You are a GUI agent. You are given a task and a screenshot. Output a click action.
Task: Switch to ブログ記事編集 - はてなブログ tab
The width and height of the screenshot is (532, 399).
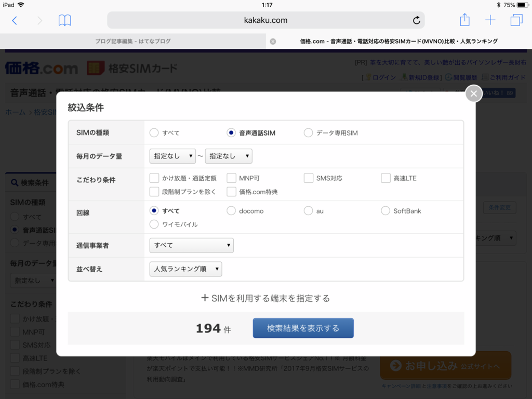pos(132,42)
